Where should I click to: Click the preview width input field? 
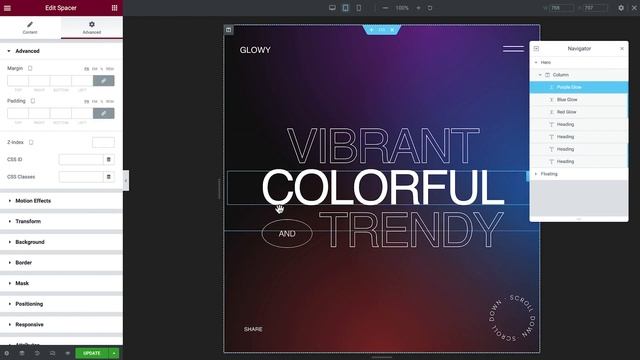click(x=561, y=8)
